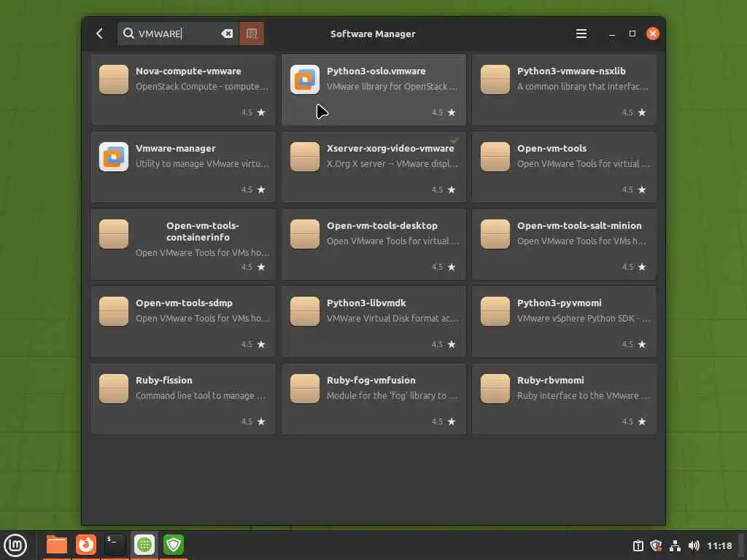Open Vmware-manager app icon
747x560 pixels.
(113, 157)
